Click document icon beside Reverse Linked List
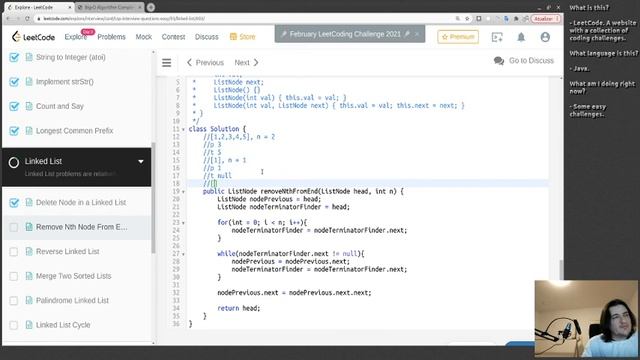Screen dimensions: 640x360 click(29, 251)
